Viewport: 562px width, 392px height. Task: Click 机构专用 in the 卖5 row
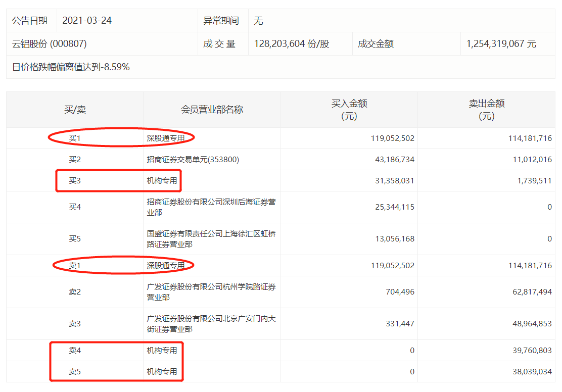[162, 372]
